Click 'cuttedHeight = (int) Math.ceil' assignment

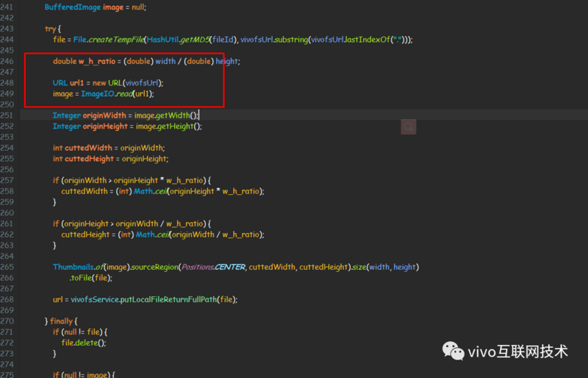point(115,235)
